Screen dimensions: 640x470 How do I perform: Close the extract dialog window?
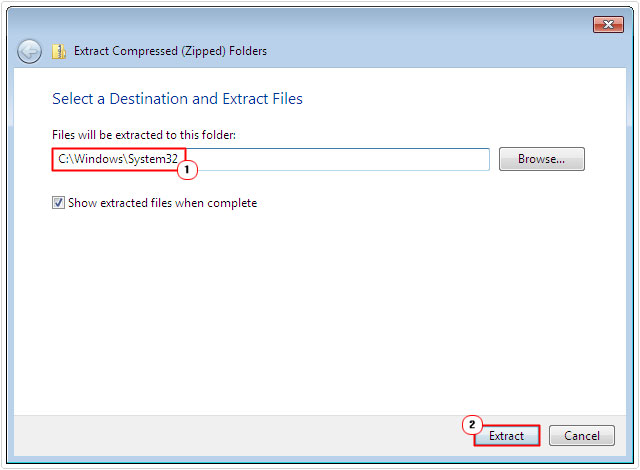click(x=608, y=24)
